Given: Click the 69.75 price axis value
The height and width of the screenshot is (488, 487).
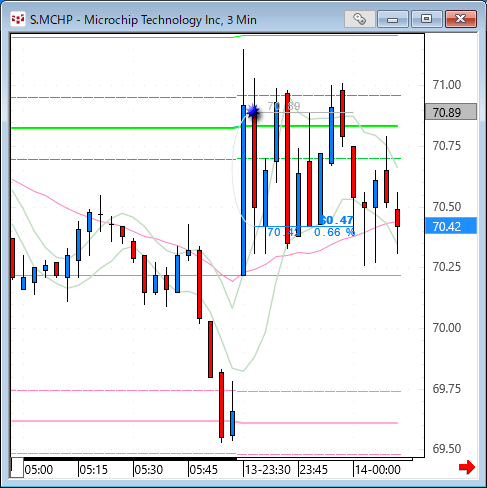Looking at the screenshot, I should click(447, 389).
